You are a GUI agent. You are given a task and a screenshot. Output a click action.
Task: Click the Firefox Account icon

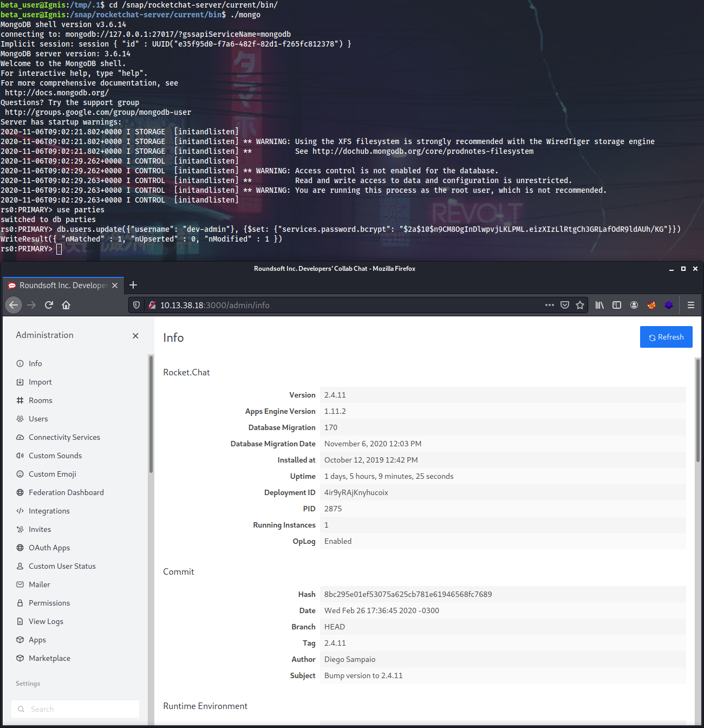coord(634,305)
